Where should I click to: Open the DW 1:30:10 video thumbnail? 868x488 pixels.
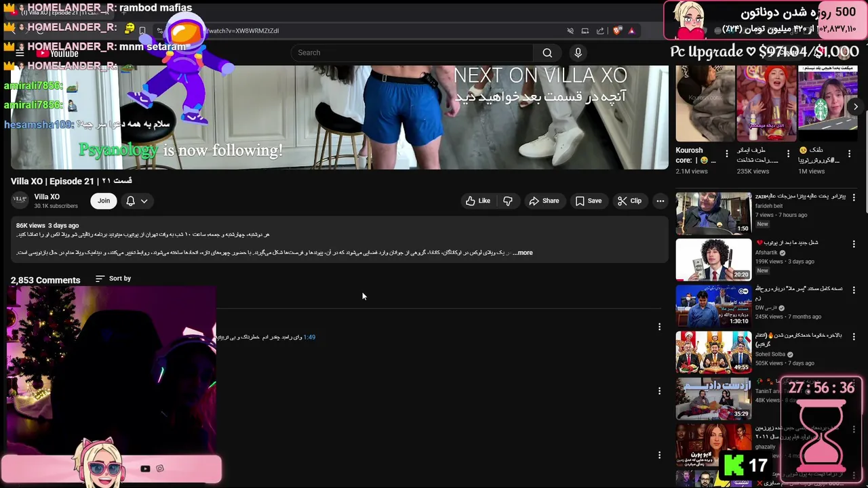713,306
